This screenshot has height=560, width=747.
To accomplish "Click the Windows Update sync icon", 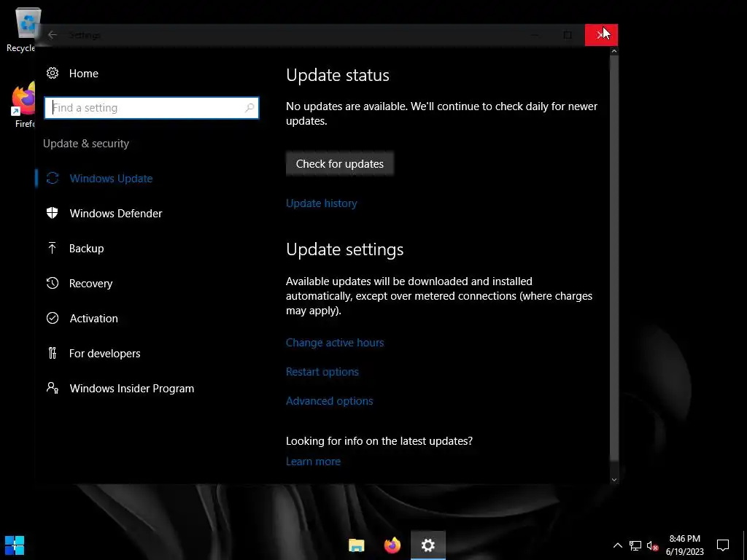I will (53, 178).
